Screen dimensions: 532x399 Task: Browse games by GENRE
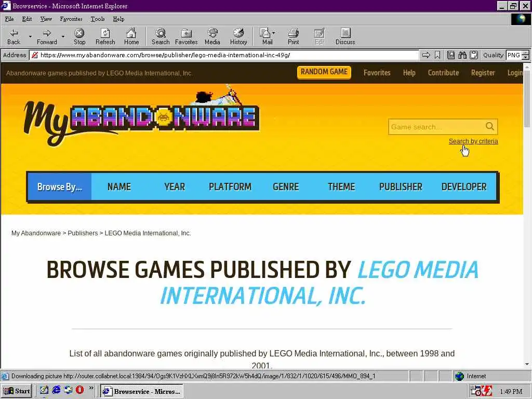point(286,187)
